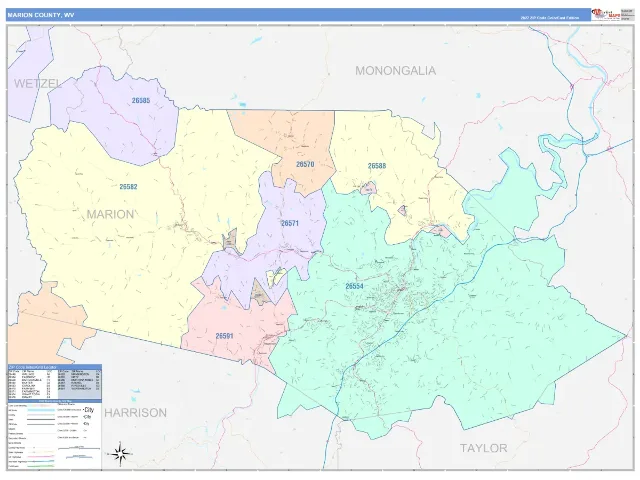
Task: Click the publisher logo in the title bar
Action: pyautogui.click(x=605, y=15)
